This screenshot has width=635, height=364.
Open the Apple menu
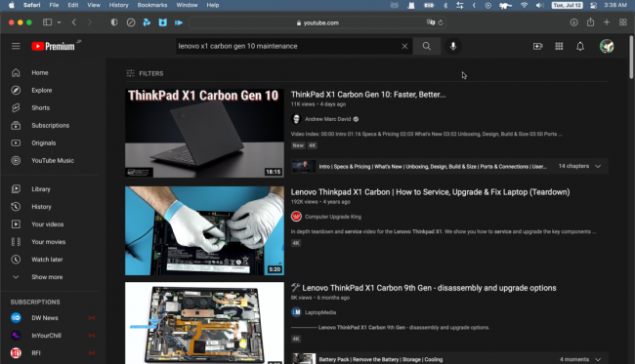point(12,5)
